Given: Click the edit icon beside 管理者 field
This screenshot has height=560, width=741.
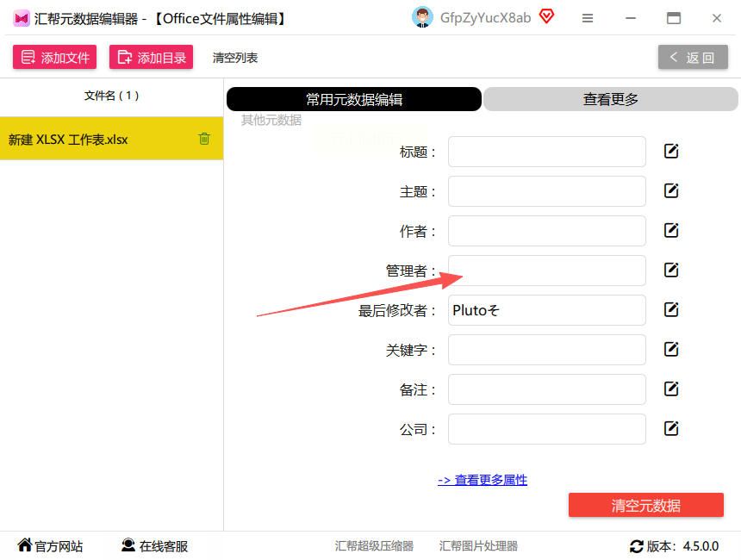Looking at the screenshot, I should pyautogui.click(x=671, y=271).
